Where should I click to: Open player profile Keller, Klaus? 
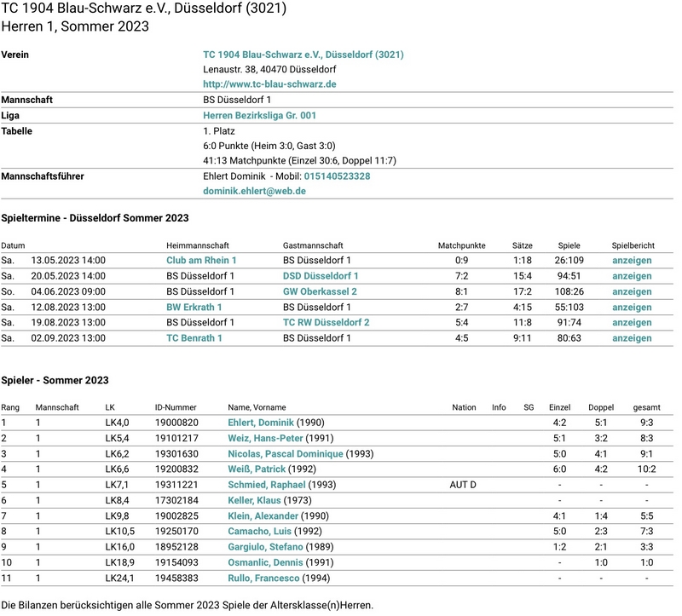pyautogui.click(x=254, y=500)
